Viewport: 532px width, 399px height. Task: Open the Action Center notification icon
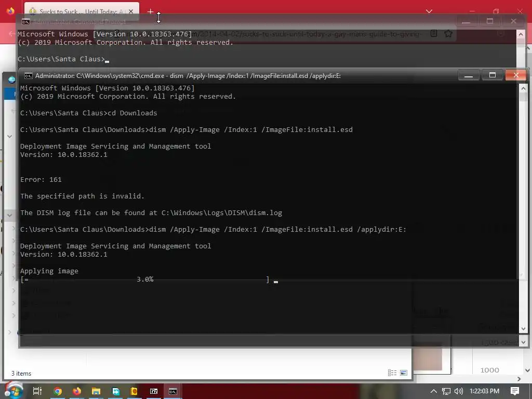[515, 391]
